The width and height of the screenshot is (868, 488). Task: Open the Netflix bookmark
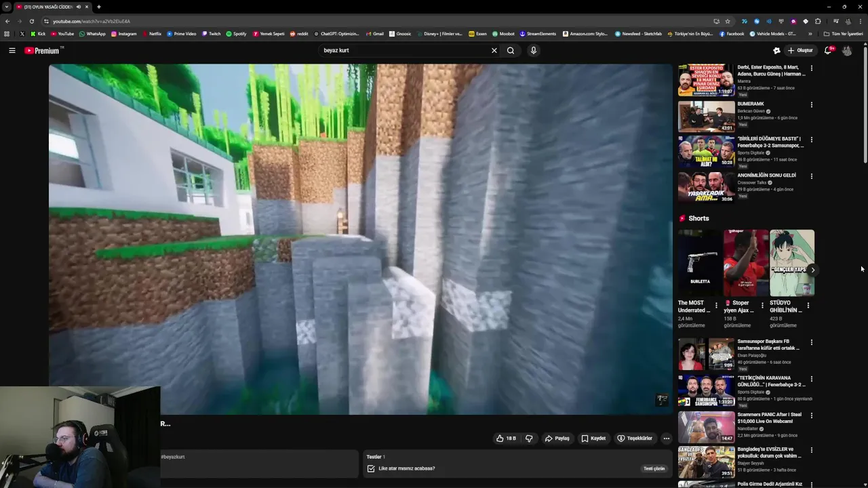(151, 33)
